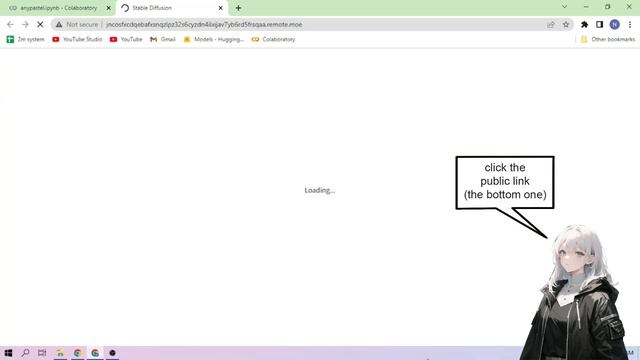
Task: Switch to the anypastel.ipynb Colaboratory tab
Action: pyautogui.click(x=53, y=8)
